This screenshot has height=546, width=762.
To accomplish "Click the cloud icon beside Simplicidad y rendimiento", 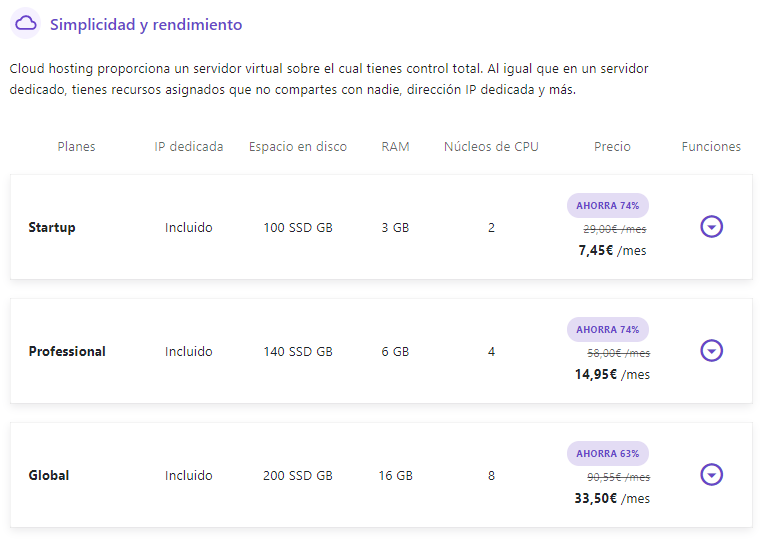I will (25, 23).
